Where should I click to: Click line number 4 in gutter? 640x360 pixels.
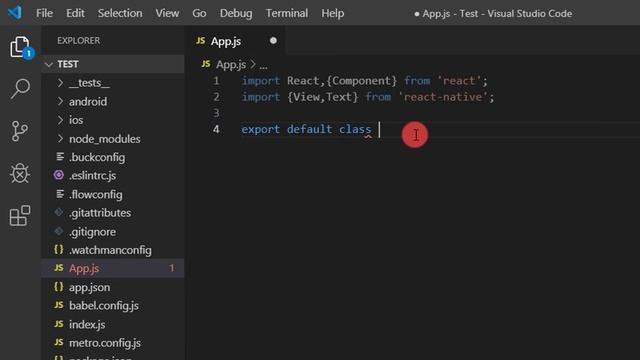click(x=216, y=129)
